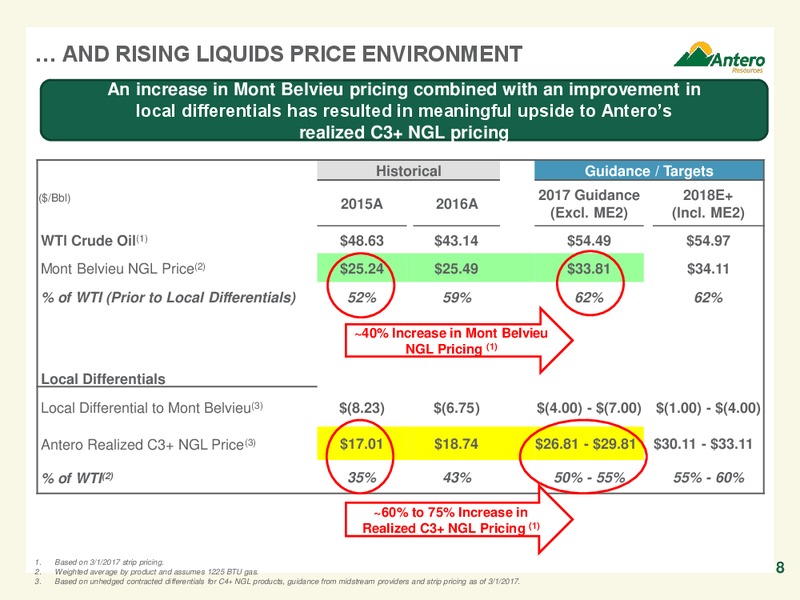Click footnote 2 about weighted average by product

pyautogui.click(x=156, y=572)
